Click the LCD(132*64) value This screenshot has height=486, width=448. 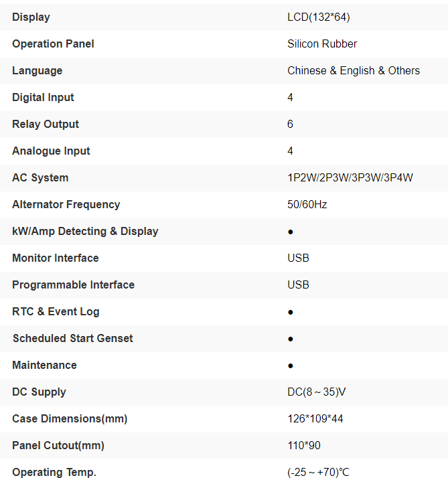(319, 17)
